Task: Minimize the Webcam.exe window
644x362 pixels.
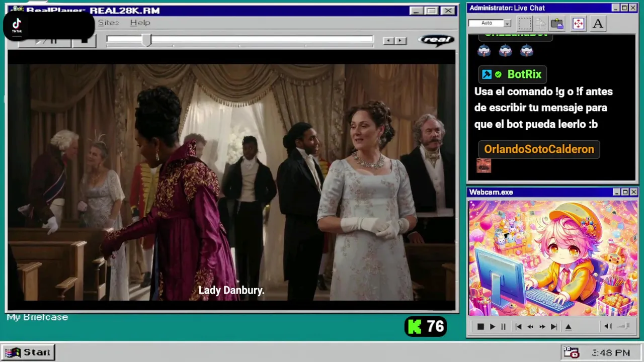Action: (616, 192)
